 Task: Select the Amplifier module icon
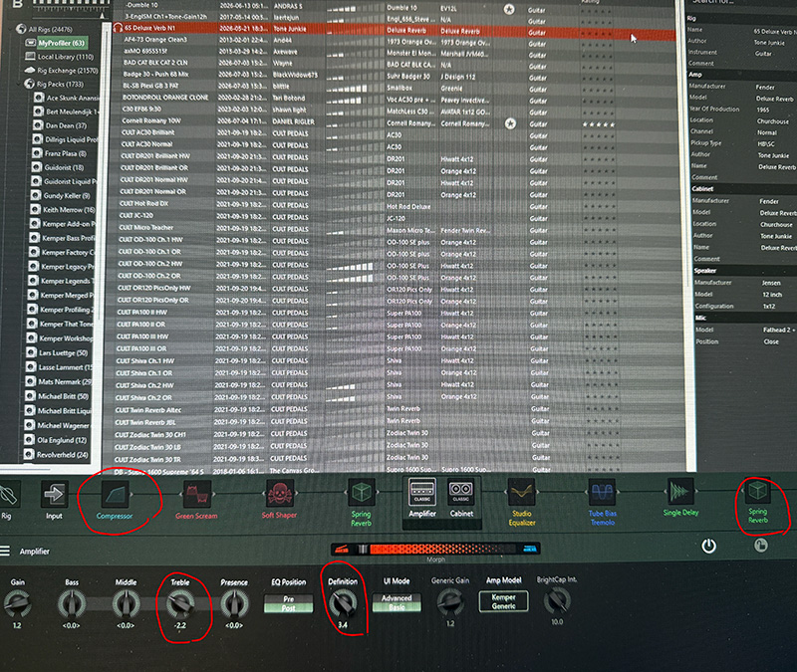coord(422,491)
